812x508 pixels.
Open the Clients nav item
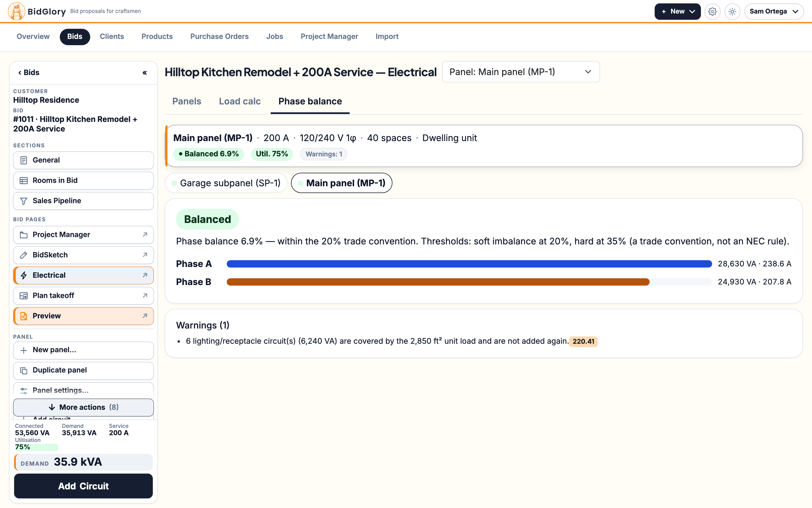[x=112, y=37]
